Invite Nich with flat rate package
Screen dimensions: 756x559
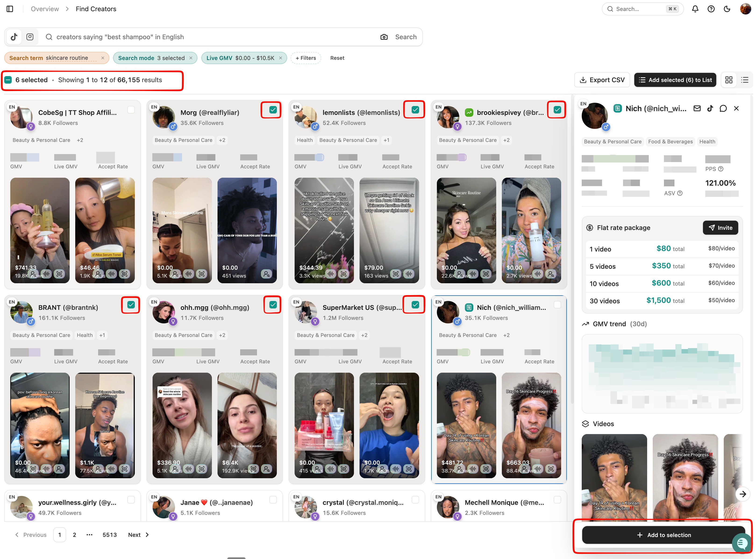720,228
